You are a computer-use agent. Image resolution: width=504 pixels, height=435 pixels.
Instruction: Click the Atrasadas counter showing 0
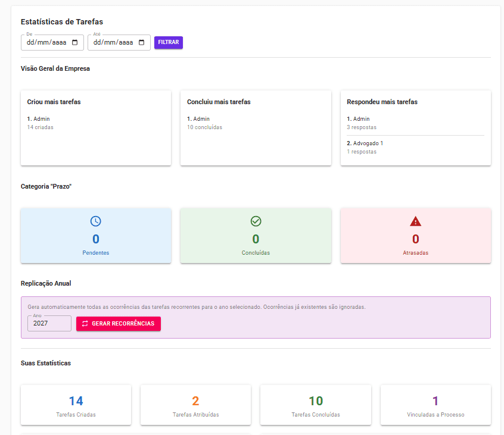pyautogui.click(x=415, y=239)
